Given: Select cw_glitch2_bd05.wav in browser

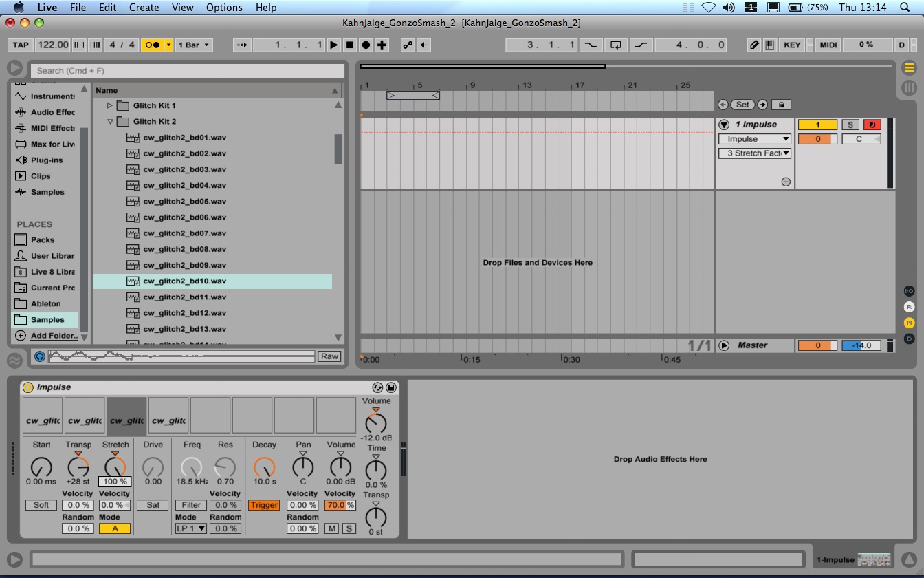Looking at the screenshot, I should (x=184, y=201).
